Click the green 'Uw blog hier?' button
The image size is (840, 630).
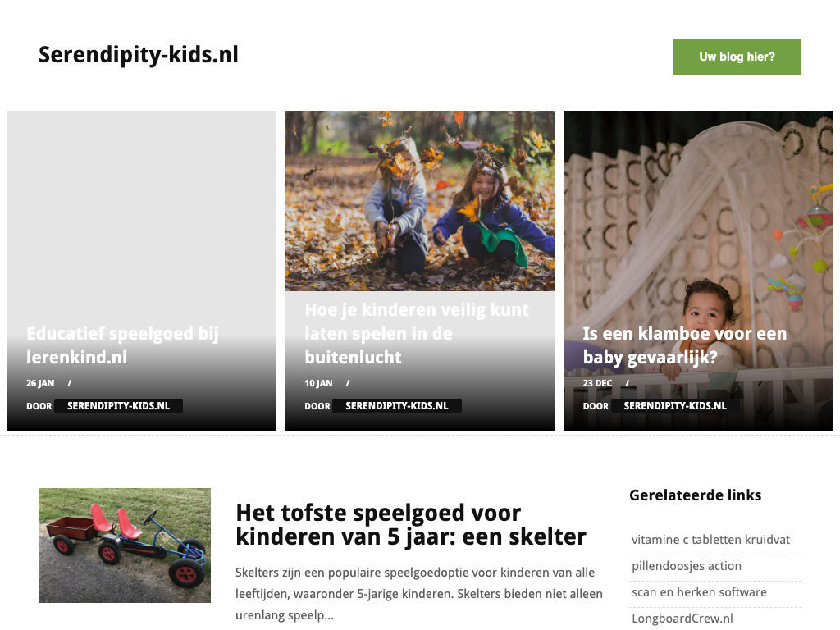[x=737, y=57]
